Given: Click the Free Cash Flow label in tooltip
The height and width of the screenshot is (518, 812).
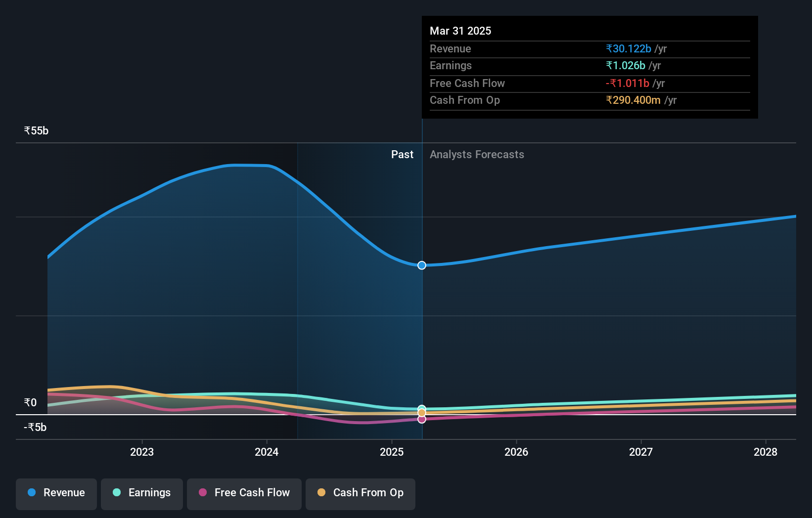Looking at the screenshot, I should 467,83.
